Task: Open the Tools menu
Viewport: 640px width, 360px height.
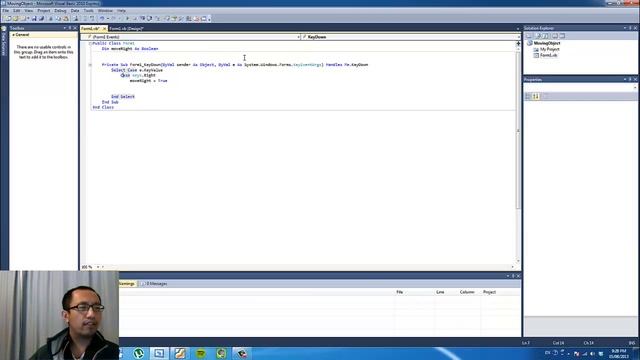Action: pyautogui.click(x=89, y=11)
